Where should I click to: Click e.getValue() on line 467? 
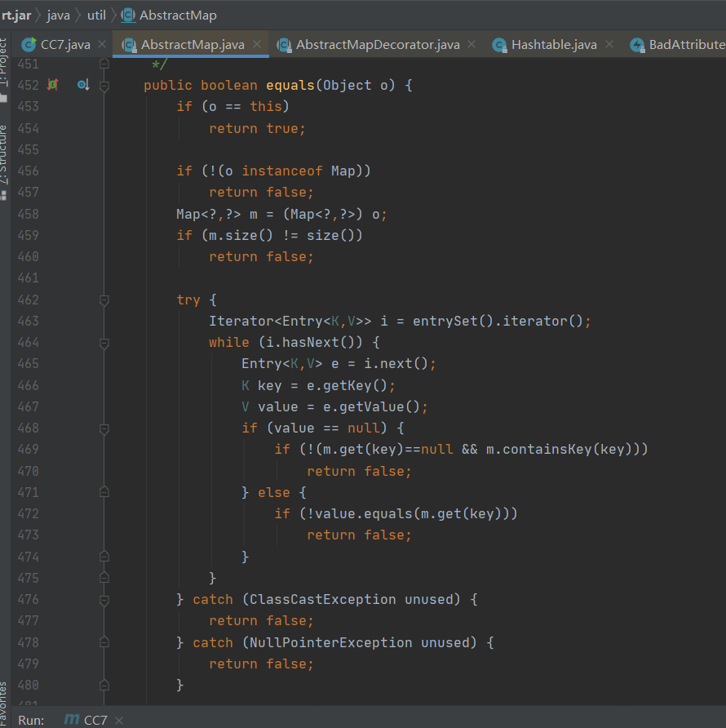(x=371, y=407)
